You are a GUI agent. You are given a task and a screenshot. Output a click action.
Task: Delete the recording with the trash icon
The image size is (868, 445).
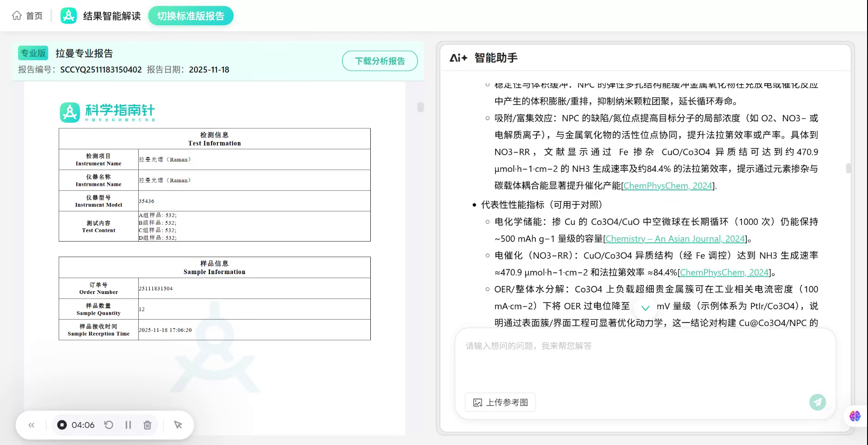pos(147,425)
